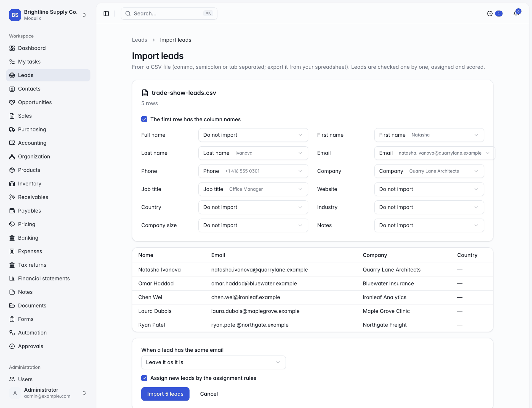Click the Ryan Patel row name
532x408 pixels.
click(151, 325)
